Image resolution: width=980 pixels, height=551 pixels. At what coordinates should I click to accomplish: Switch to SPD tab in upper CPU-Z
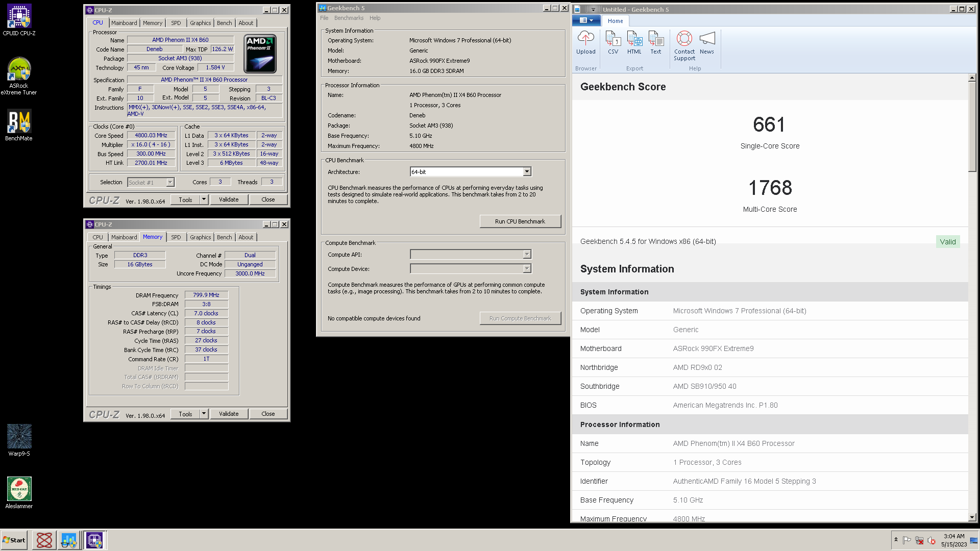point(176,23)
